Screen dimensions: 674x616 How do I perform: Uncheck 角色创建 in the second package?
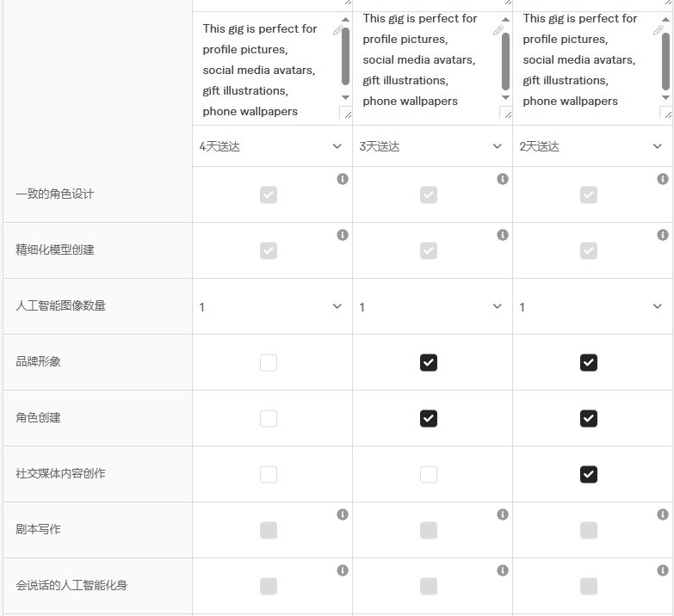429,418
